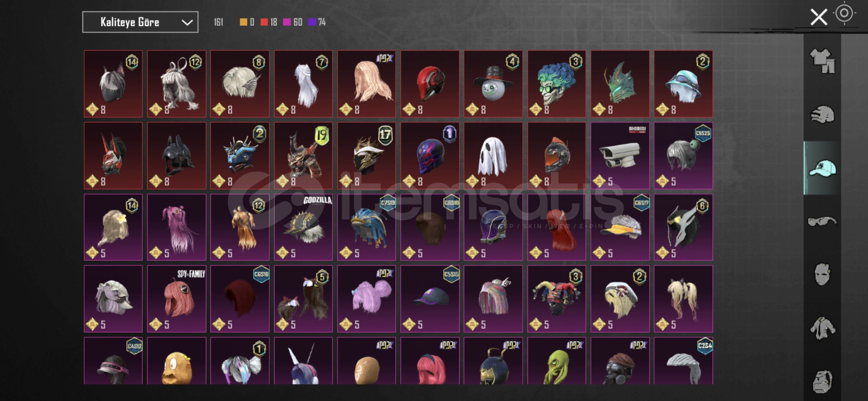
Task: Select the helmet category in sidebar
Action: tap(822, 115)
